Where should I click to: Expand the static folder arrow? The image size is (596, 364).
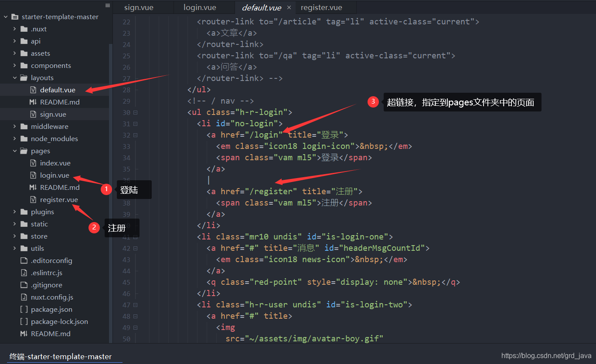click(x=15, y=224)
